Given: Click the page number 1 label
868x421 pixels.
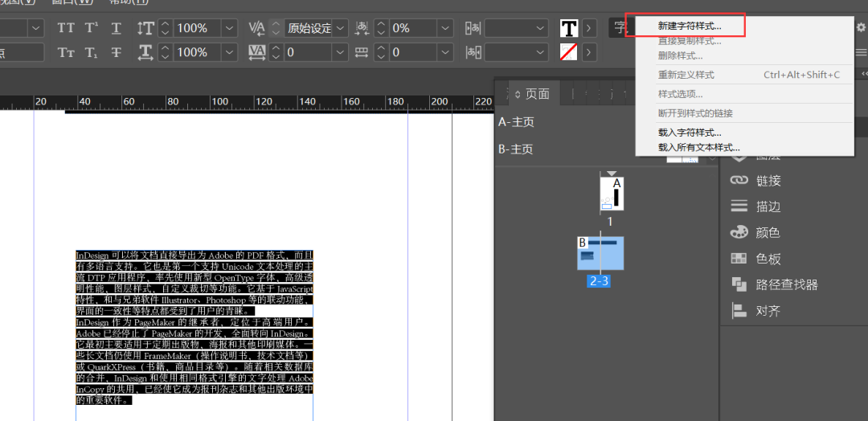Looking at the screenshot, I should [x=610, y=221].
